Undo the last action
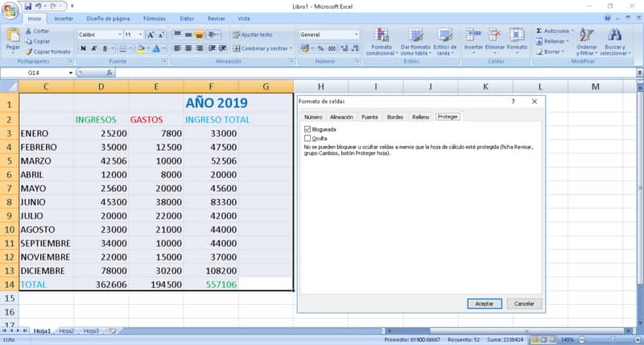The image size is (644, 345). (x=38, y=6)
